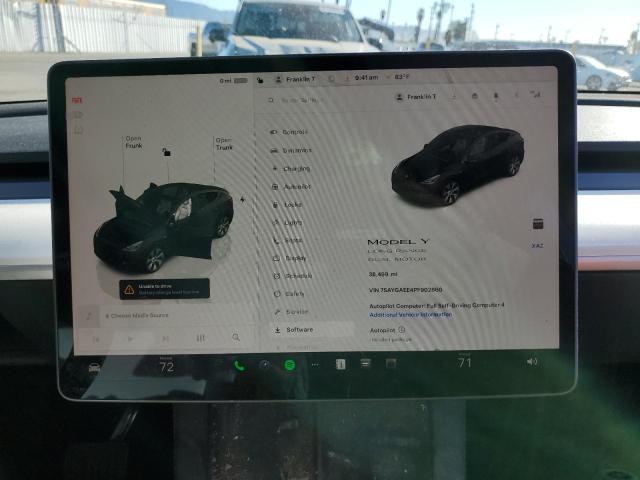The height and width of the screenshot is (480, 640).
Task: Tap the odometer mileage reading
Action: [x=383, y=274]
